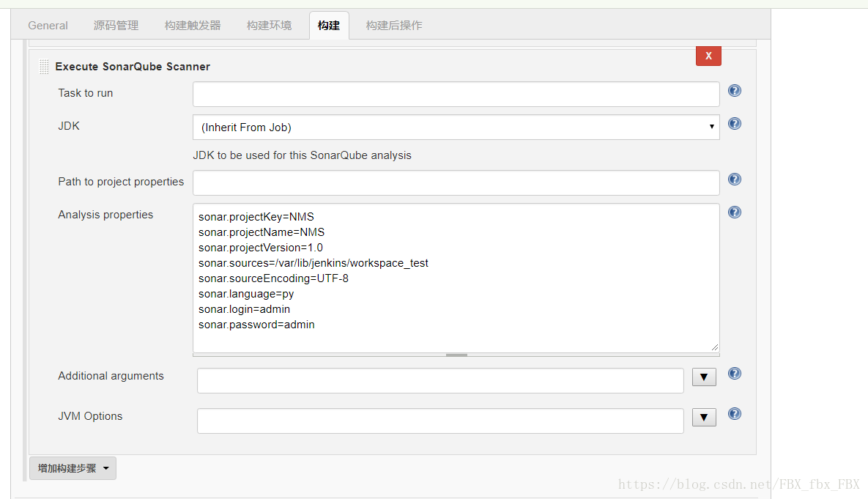Click the sonar.login=admin line
The image size is (868, 499).
tap(244, 309)
